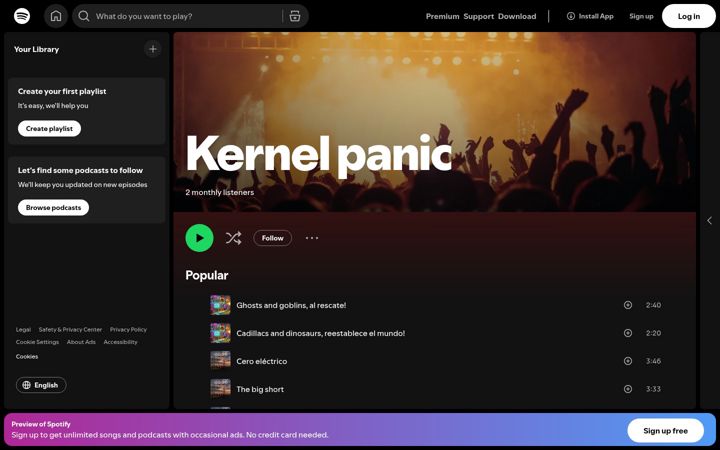The height and width of the screenshot is (450, 720).
Task: Click the 'Your Library' heading
Action: 36,49
